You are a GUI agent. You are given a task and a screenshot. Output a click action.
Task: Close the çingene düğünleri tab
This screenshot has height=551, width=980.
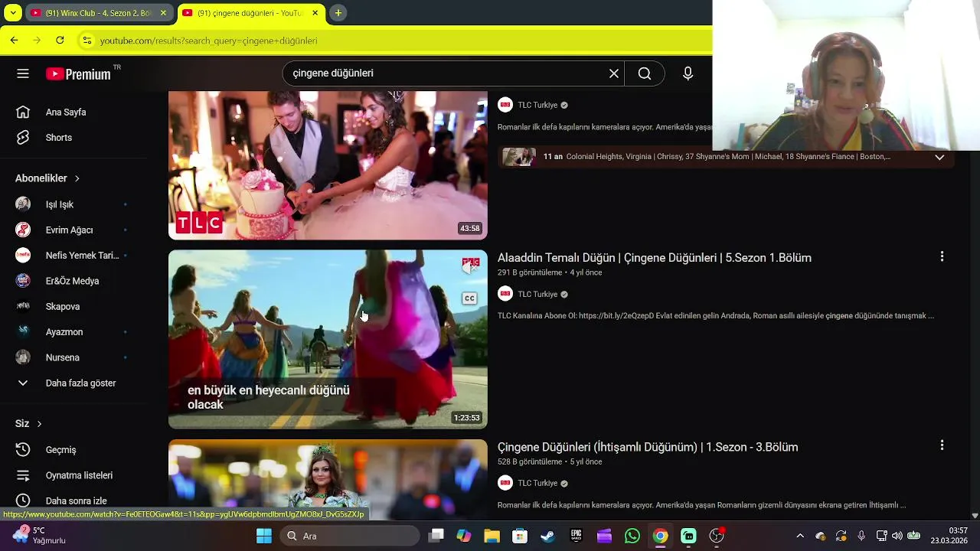pyautogui.click(x=316, y=13)
